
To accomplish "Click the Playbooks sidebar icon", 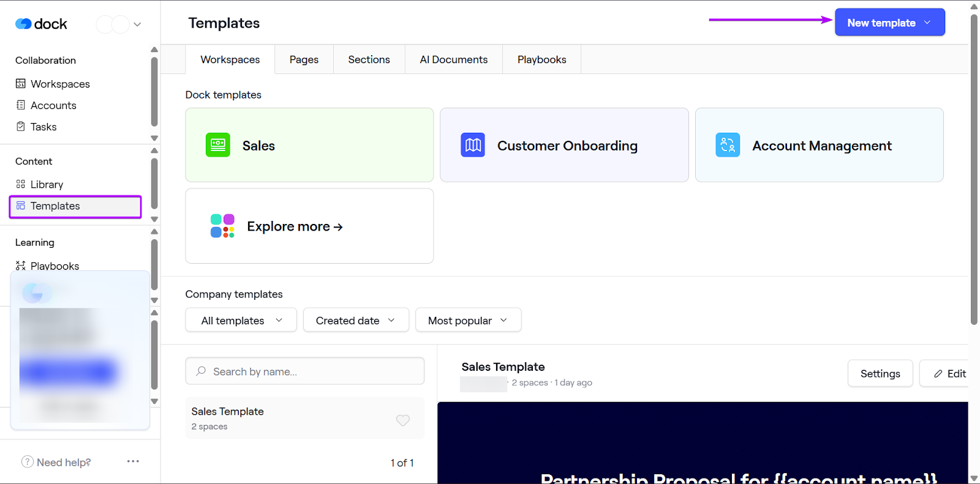I will coord(21,266).
